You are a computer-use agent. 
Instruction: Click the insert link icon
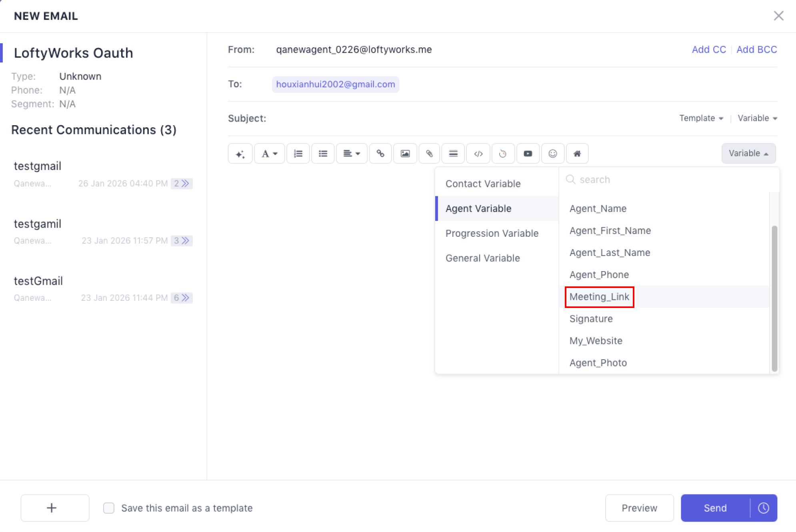point(380,154)
